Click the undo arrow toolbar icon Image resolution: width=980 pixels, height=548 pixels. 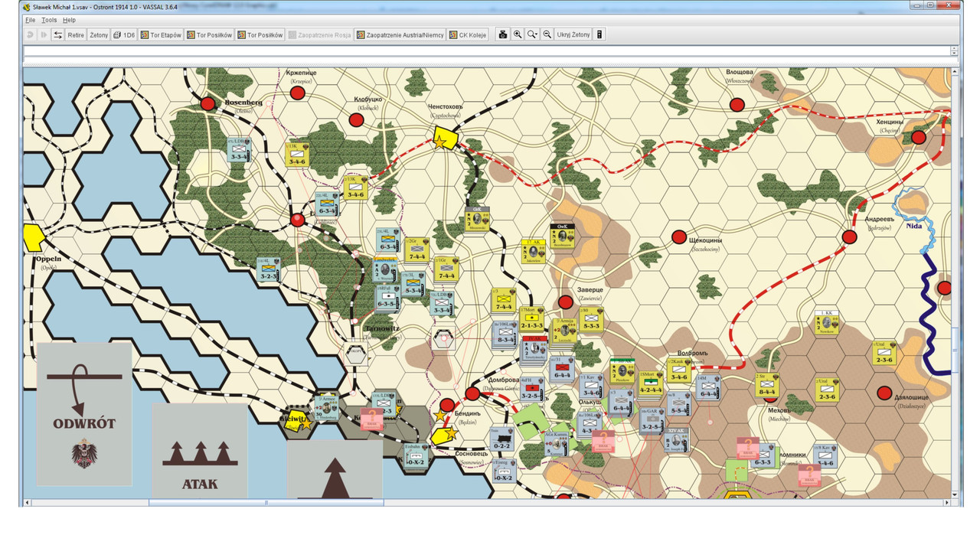[x=30, y=34]
